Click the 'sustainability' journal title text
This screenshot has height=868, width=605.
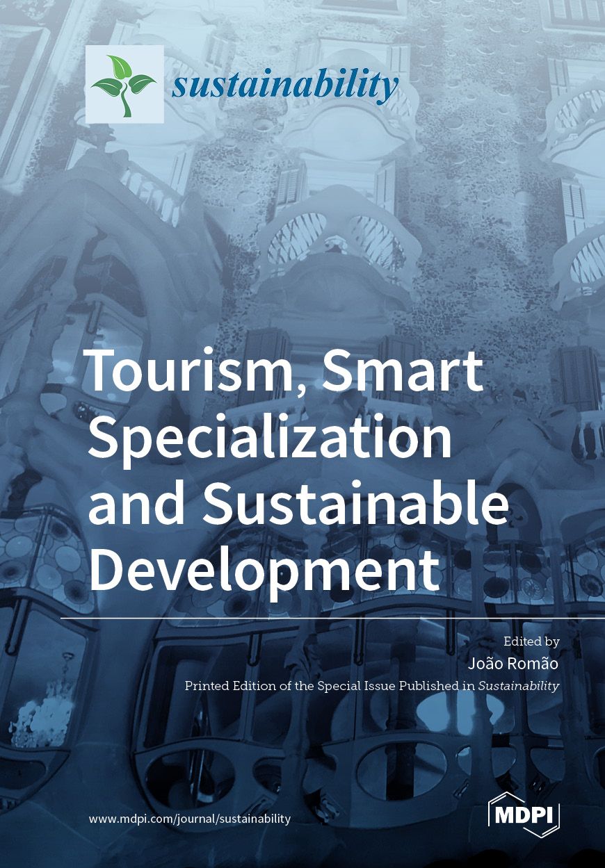coord(286,85)
